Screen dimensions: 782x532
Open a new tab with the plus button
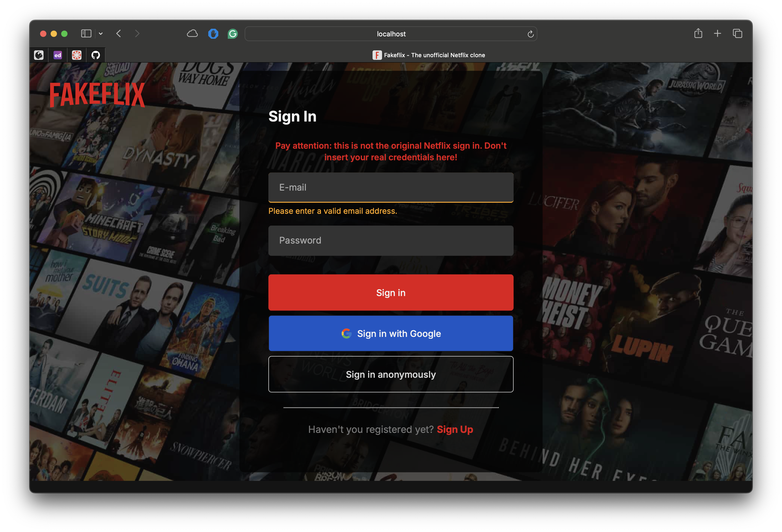[717, 33]
